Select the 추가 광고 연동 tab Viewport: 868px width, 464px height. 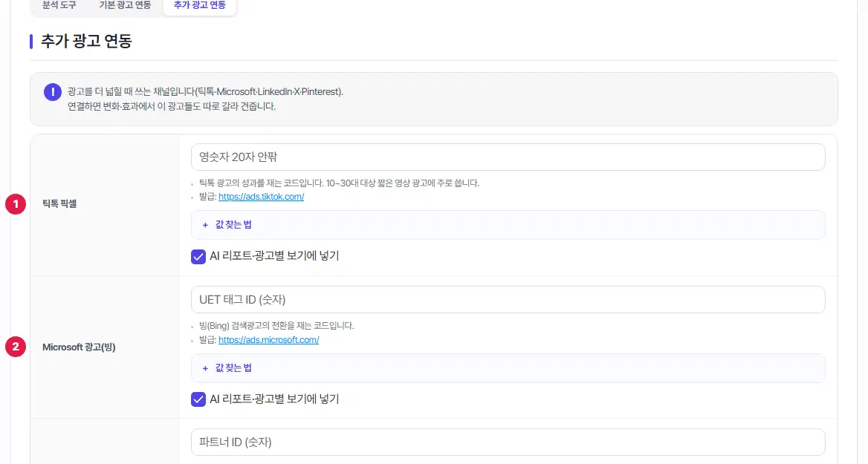[200, 5]
